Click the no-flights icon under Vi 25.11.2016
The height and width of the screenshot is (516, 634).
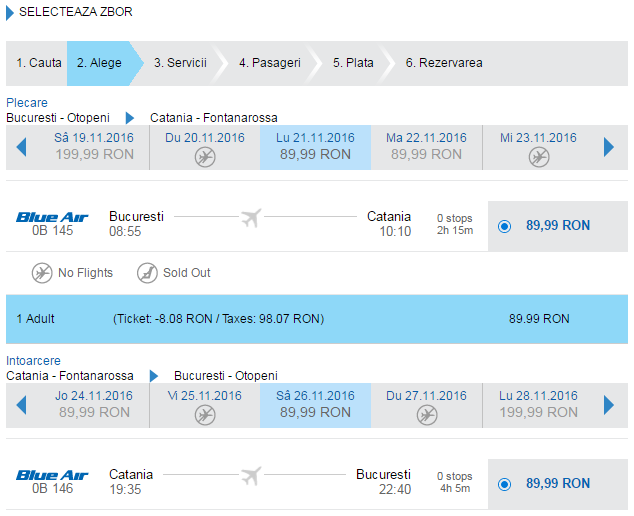[x=205, y=415]
